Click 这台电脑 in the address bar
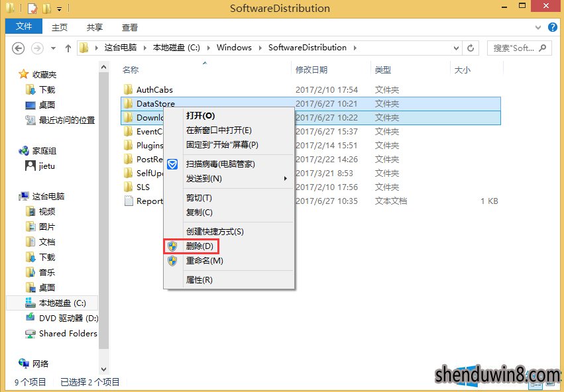The width and height of the screenshot is (564, 392). click(x=121, y=48)
